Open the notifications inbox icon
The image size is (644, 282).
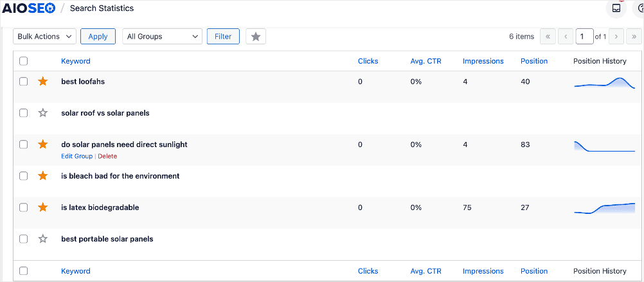616,8
